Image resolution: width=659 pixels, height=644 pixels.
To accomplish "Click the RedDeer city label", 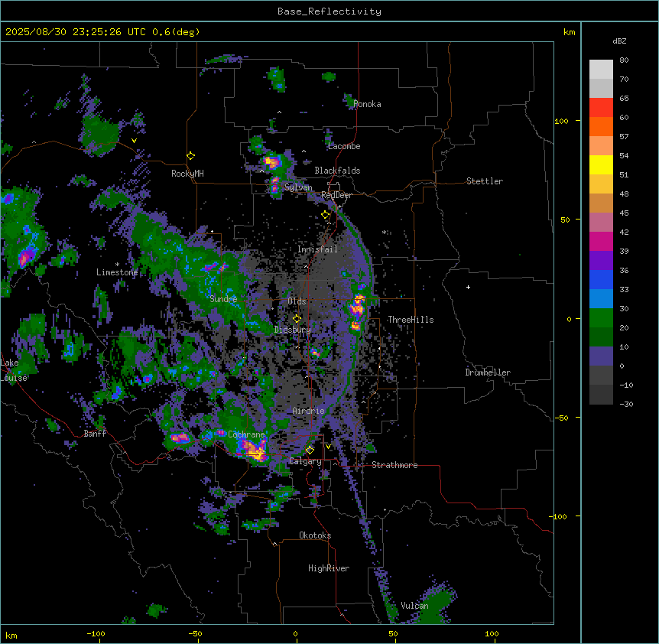I will (x=336, y=195).
